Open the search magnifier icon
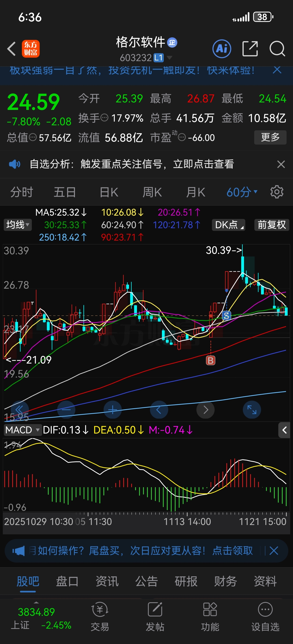The image size is (293, 644). tap(277, 49)
